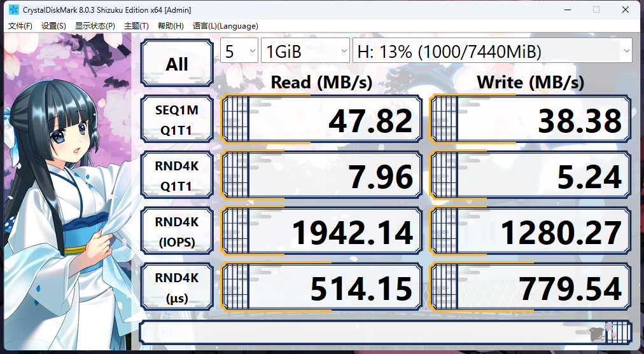Open the H: drive selection dropdown
The image size is (644, 354).
[492, 51]
